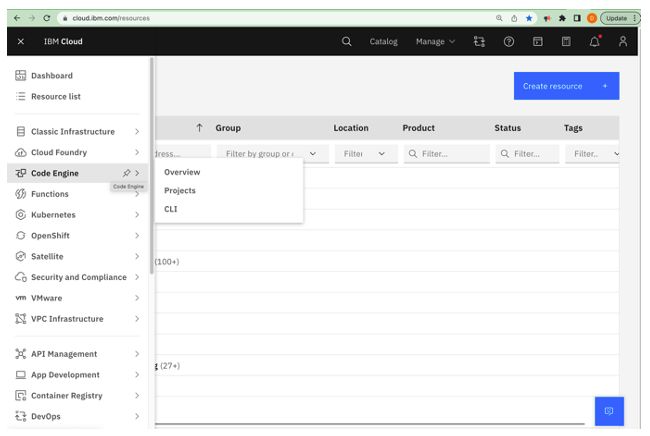Screen dimensions: 650x436
Task: Expand the Satellite chevron
Action: [x=137, y=256]
